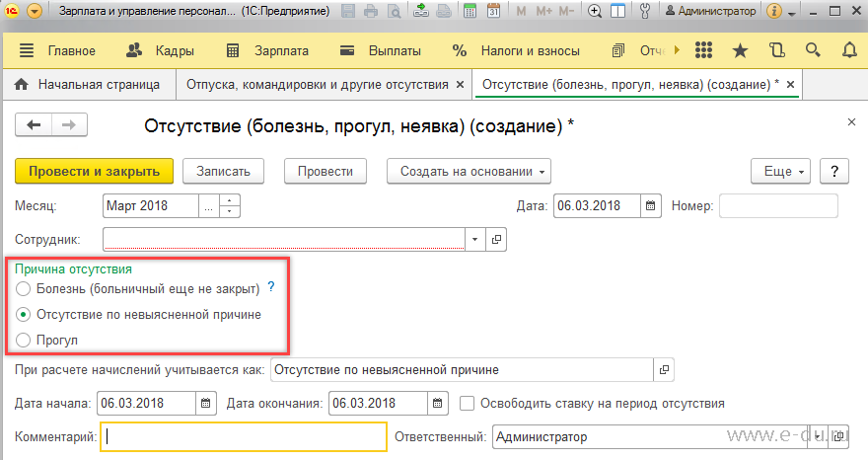868x460 pixels.
Task: Open the search magnifier icon
Action: click(x=813, y=50)
